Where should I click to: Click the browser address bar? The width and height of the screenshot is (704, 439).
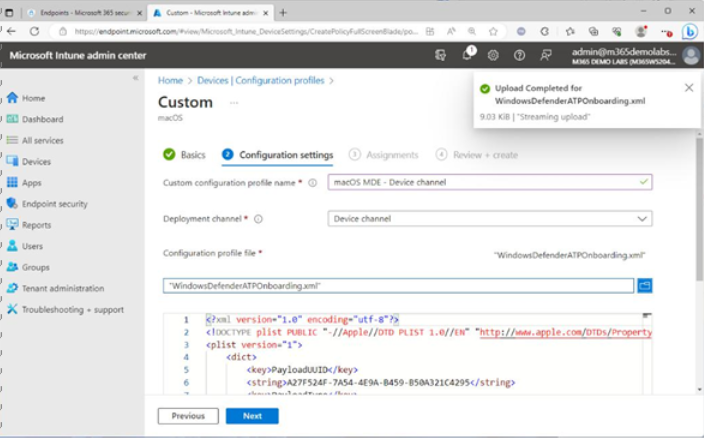click(246, 31)
